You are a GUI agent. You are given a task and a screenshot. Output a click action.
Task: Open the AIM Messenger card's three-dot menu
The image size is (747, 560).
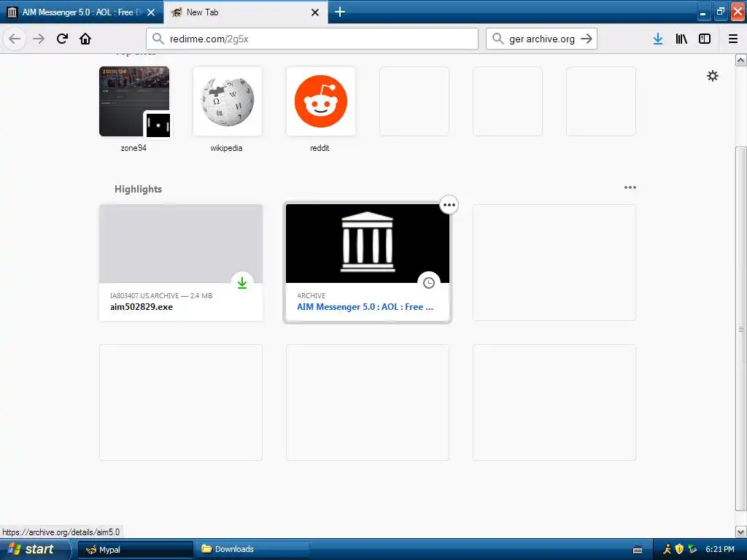[x=449, y=205]
